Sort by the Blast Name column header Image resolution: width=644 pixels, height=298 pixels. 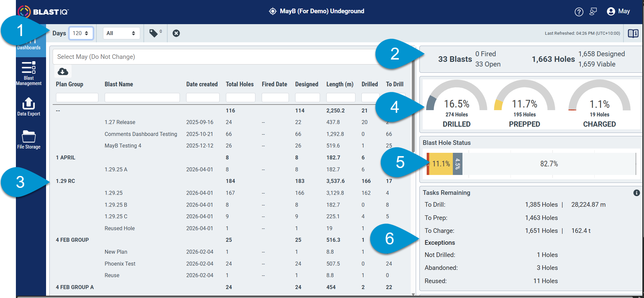pos(119,84)
